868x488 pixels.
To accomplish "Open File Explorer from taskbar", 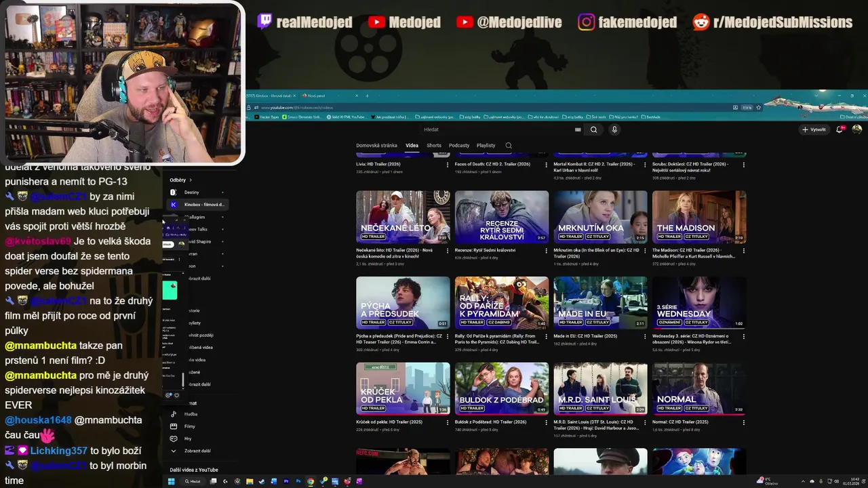I will click(x=250, y=481).
